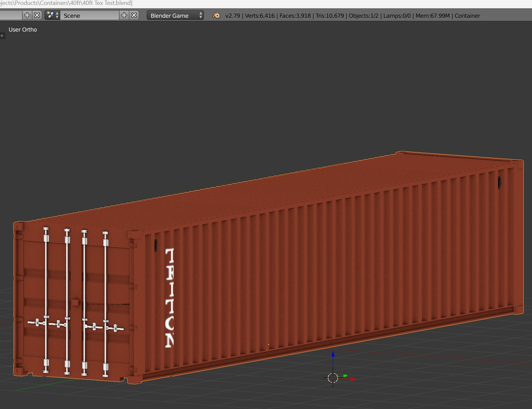Viewport: 532px width, 409px height.
Task: Add a new screen layout
Action: point(27,15)
